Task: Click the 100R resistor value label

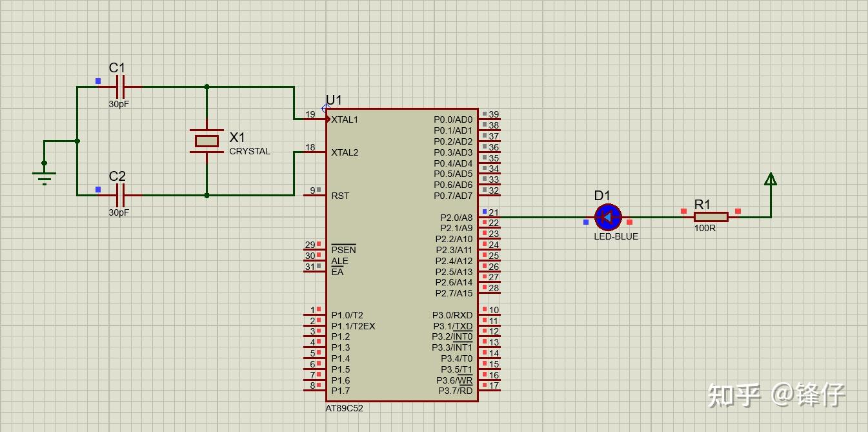Action: pos(705,228)
